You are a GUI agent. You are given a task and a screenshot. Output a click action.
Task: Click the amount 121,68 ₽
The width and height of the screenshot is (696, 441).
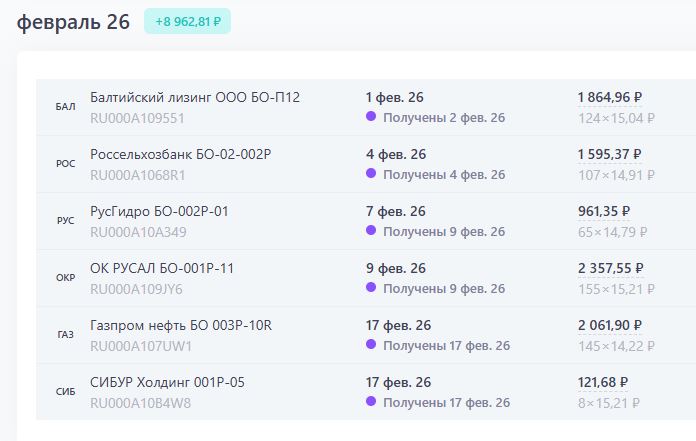point(603,382)
